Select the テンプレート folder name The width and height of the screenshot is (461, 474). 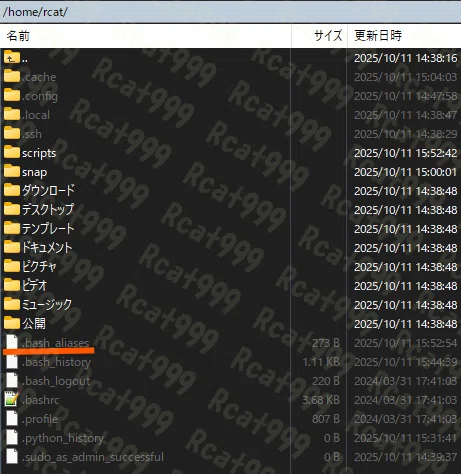[48, 229]
